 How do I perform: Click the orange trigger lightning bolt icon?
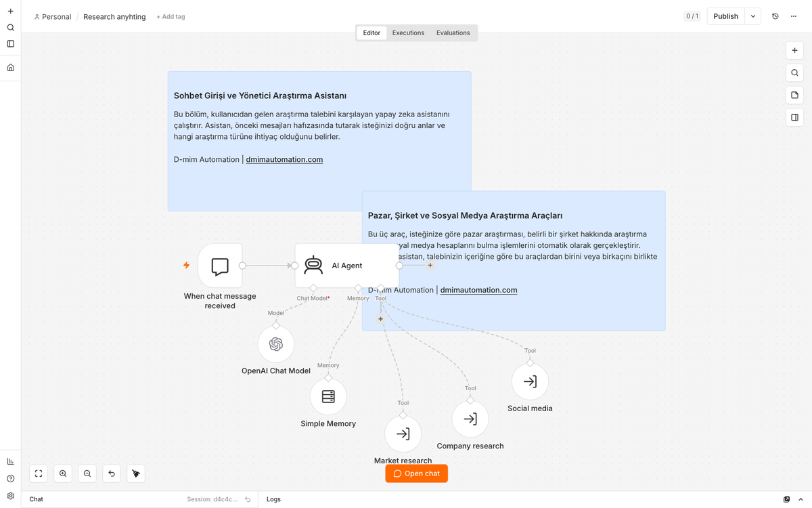pyautogui.click(x=187, y=266)
